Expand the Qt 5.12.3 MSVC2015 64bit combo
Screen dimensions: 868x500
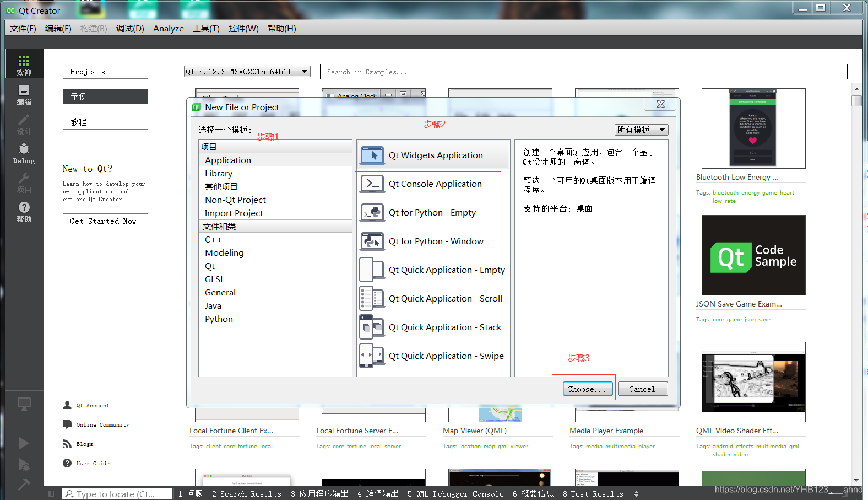247,72
